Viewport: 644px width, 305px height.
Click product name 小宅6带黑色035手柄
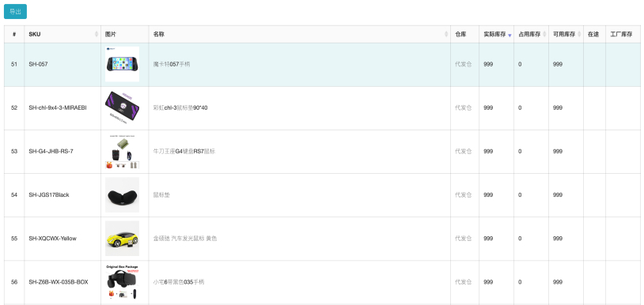click(179, 282)
